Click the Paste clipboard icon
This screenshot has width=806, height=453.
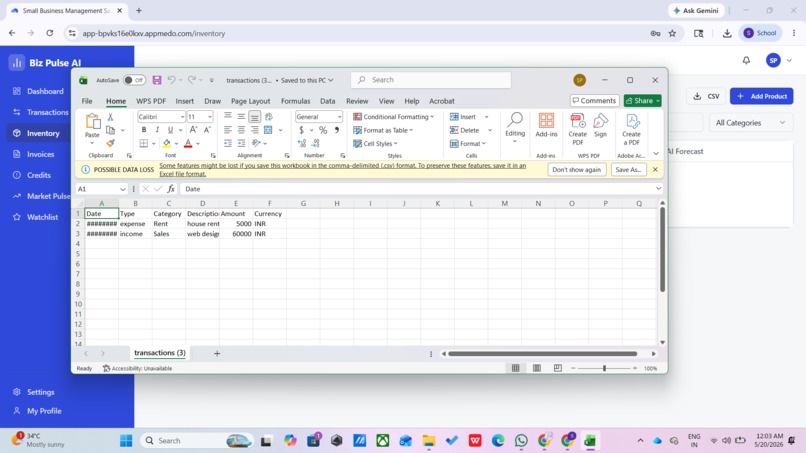coord(93,122)
